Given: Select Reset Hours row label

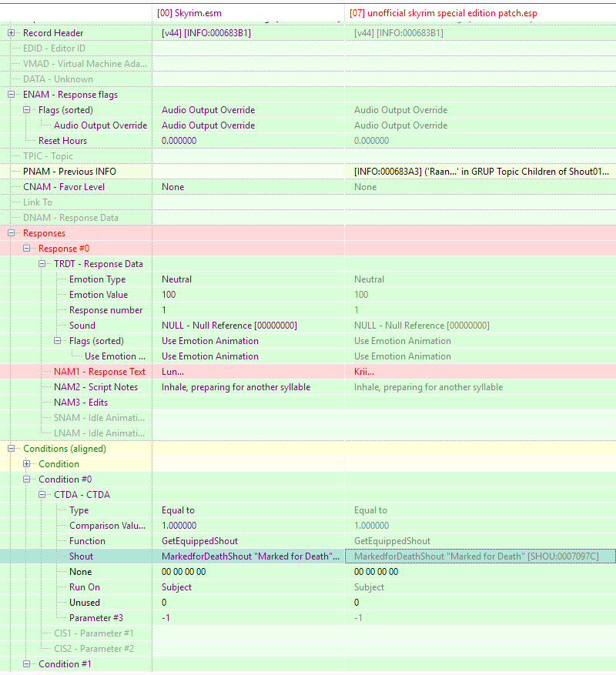Looking at the screenshot, I should (x=62, y=141).
